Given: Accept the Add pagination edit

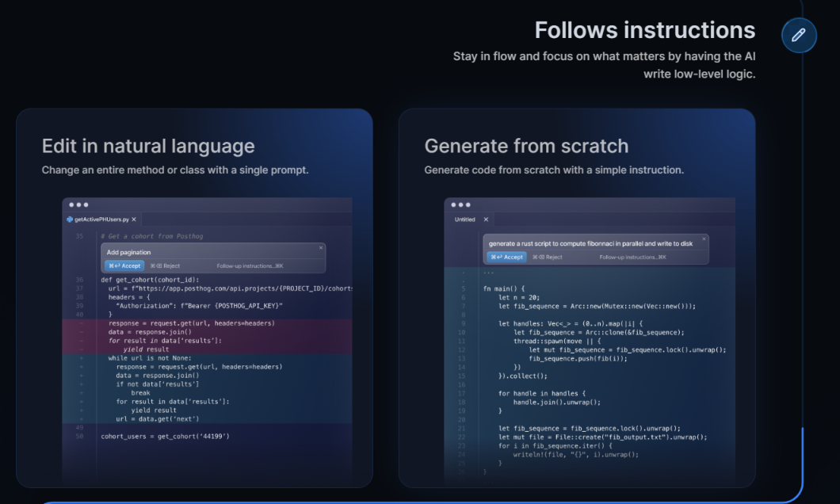Looking at the screenshot, I should (124, 266).
